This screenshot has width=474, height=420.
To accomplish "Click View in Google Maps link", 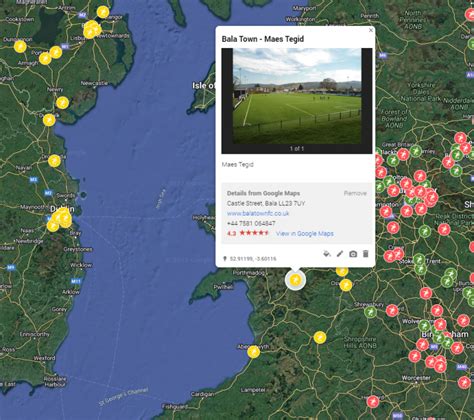I will [x=305, y=233].
